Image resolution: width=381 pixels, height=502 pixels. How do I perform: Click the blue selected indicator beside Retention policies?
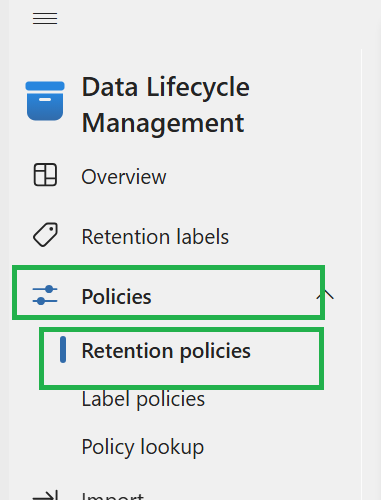pyautogui.click(x=63, y=349)
